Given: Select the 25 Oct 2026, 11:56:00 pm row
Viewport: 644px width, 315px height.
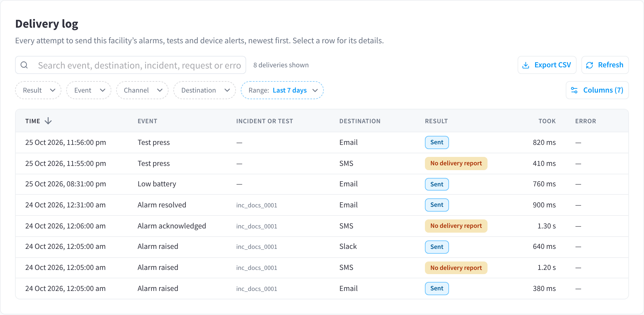Looking at the screenshot, I should (322, 142).
